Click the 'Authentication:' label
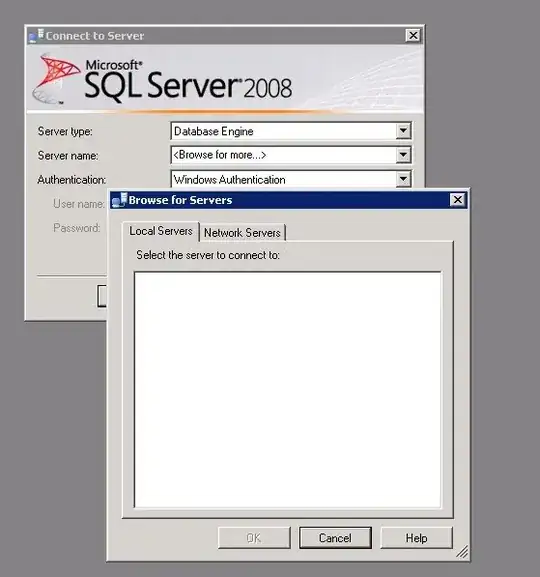The height and width of the screenshot is (577, 540). click(71, 180)
